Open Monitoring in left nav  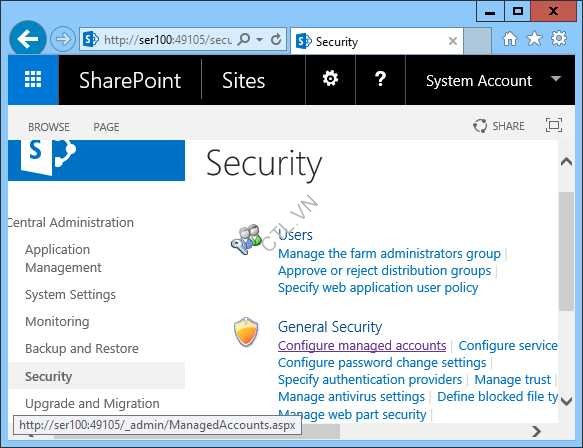tap(57, 322)
